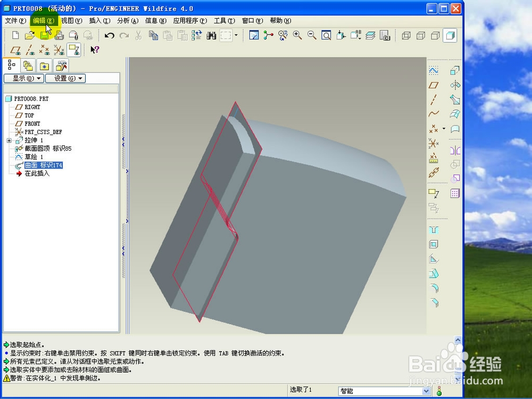Image resolution: width=532 pixels, height=399 pixels.
Task: Click the New file icon
Action: pos(15,35)
